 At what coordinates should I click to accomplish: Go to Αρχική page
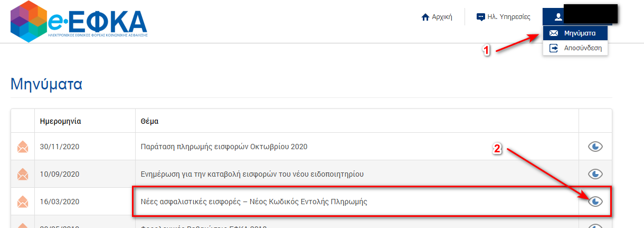point(437,17)
